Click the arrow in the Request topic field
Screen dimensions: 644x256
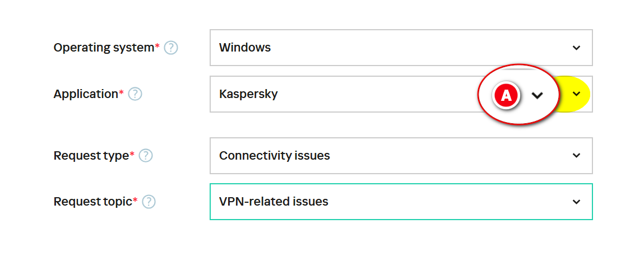pos(577,202)
